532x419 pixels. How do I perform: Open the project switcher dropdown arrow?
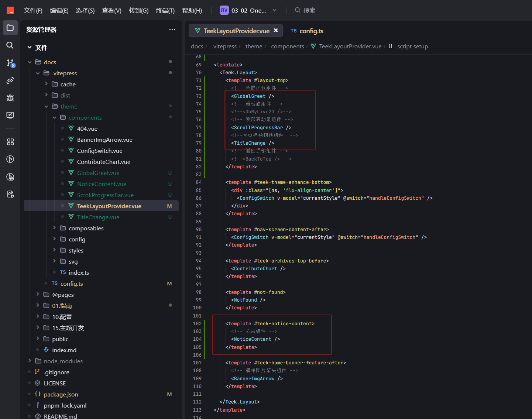pyautogui.click(x=275, y=10)
